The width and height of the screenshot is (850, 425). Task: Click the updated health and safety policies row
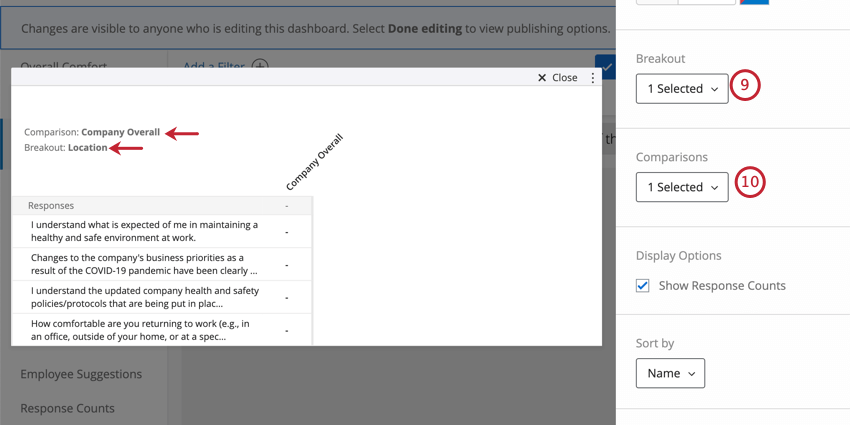(x=162, y=297)
